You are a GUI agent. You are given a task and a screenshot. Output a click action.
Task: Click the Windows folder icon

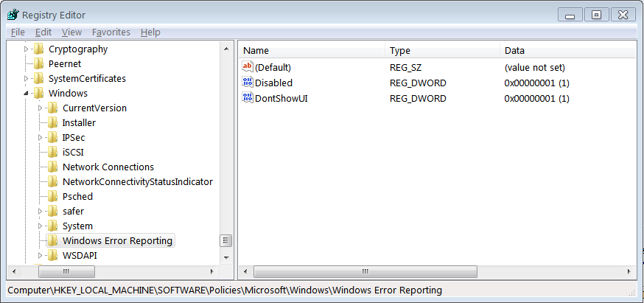[x=38, y=94]
